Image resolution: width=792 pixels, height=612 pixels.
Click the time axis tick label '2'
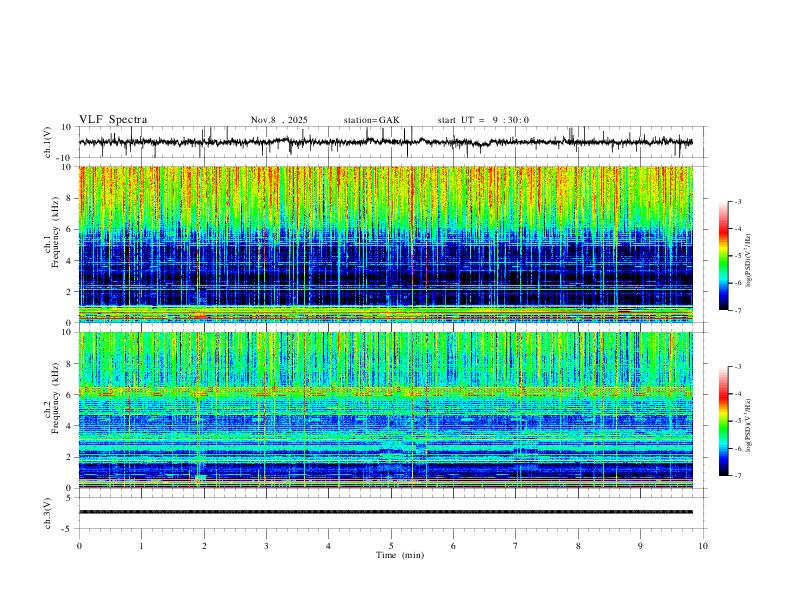[204, 546]
